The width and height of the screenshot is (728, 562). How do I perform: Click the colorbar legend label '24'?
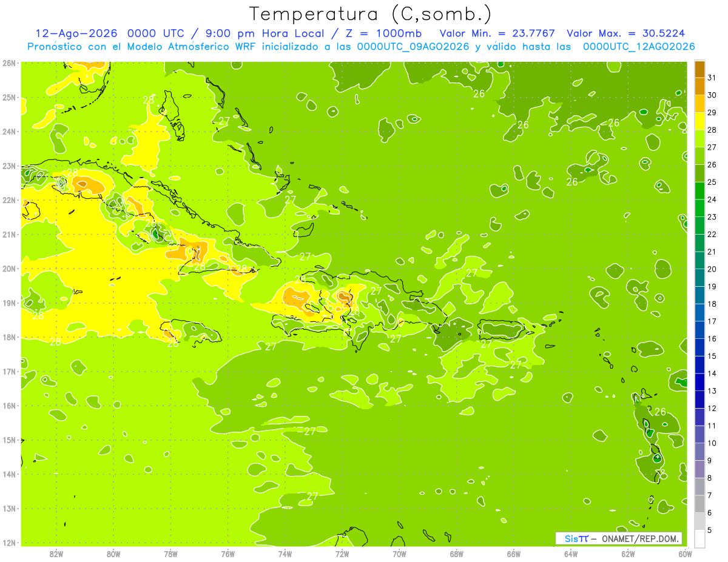pyautogui.click(x=712, y=199)
